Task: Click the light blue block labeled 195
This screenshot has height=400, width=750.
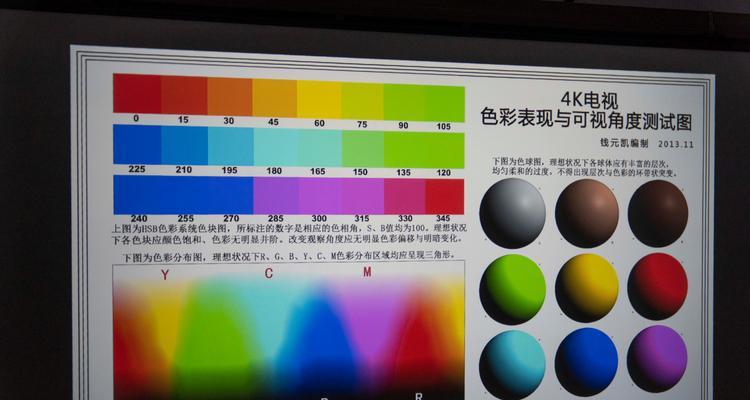Action: [x=231, y=146]
